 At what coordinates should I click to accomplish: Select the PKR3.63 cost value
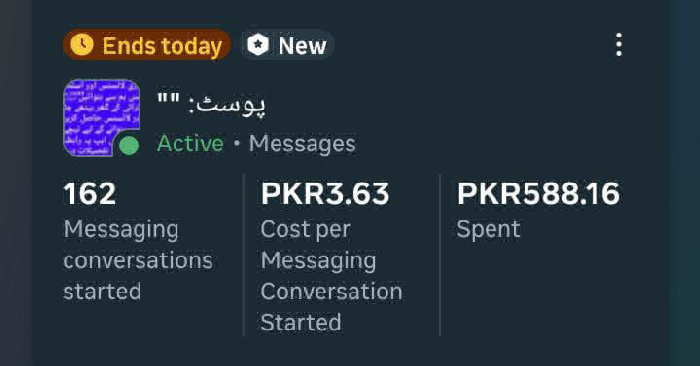click(x=325, y=194)
